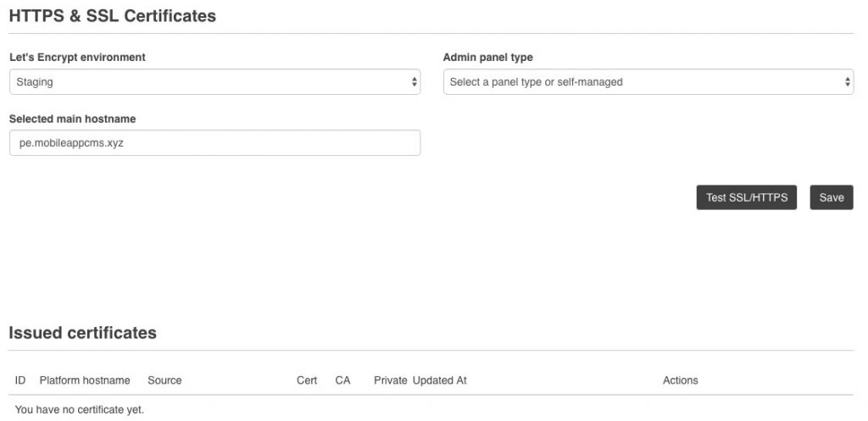
Task: Focus the Selected main hostname field
Action: (214, 143)
